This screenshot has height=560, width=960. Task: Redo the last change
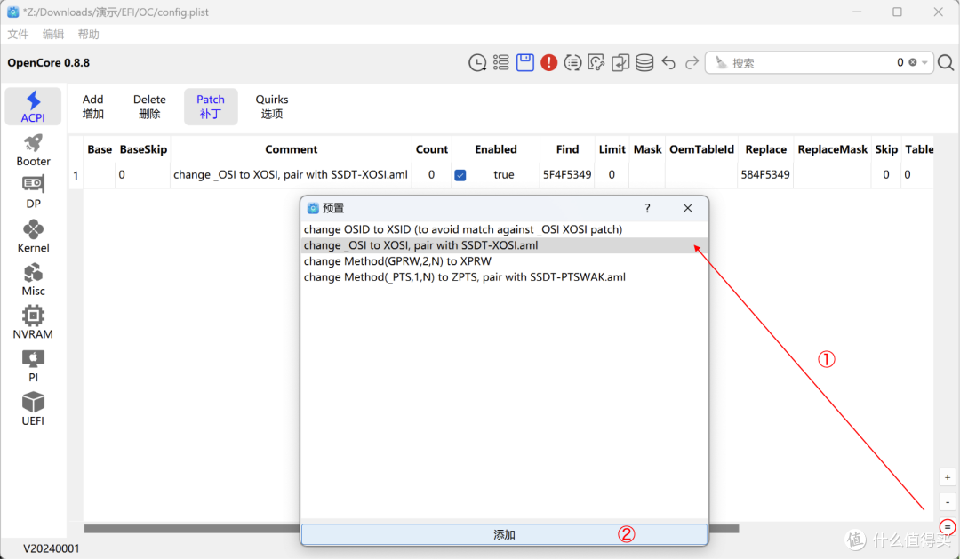tap(692, 62)
